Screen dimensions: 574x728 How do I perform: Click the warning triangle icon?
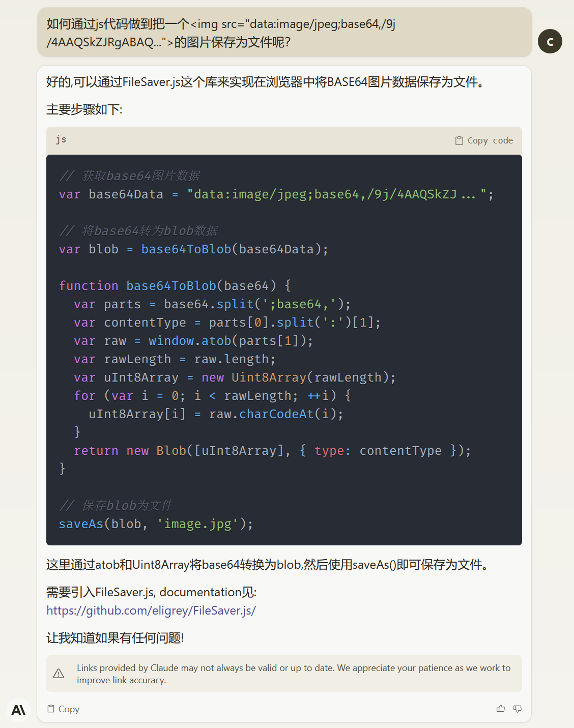point(59,674)
